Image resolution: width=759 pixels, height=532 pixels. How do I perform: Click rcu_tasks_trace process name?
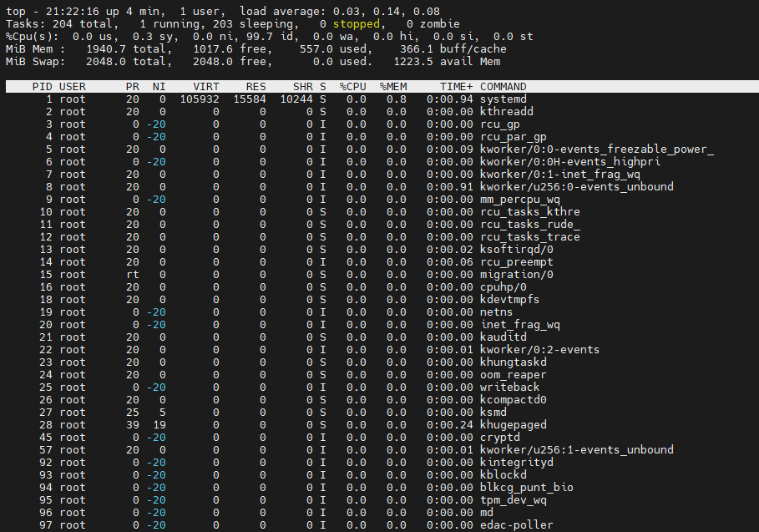click(x=529, y=237)
